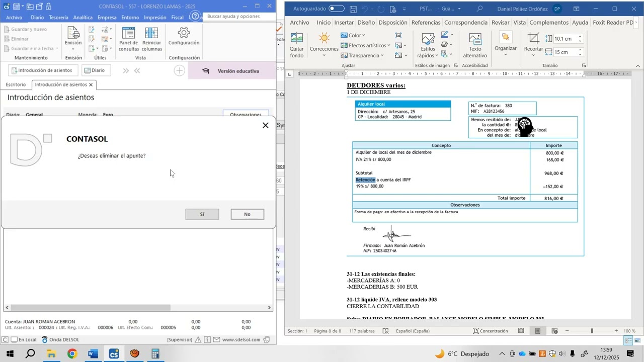Collapse the Word ribbon with the chevron
Screen dimensions: 644x362
click(x=637, y=66)
